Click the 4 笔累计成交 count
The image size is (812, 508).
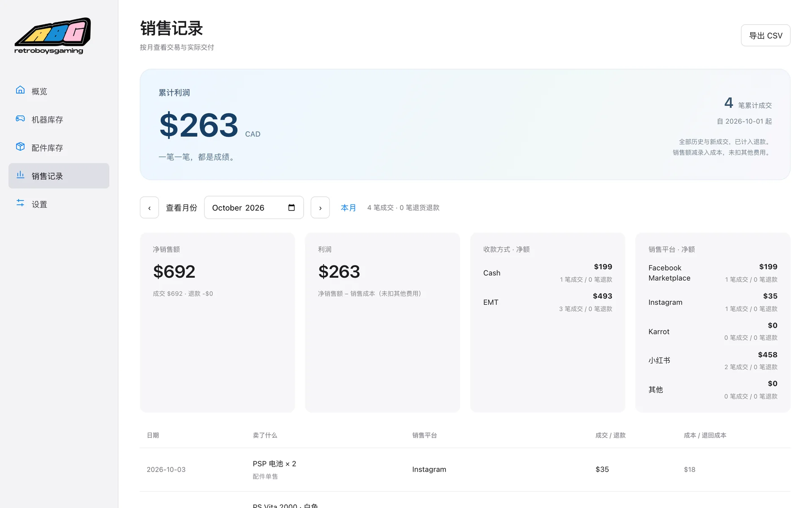748,103
